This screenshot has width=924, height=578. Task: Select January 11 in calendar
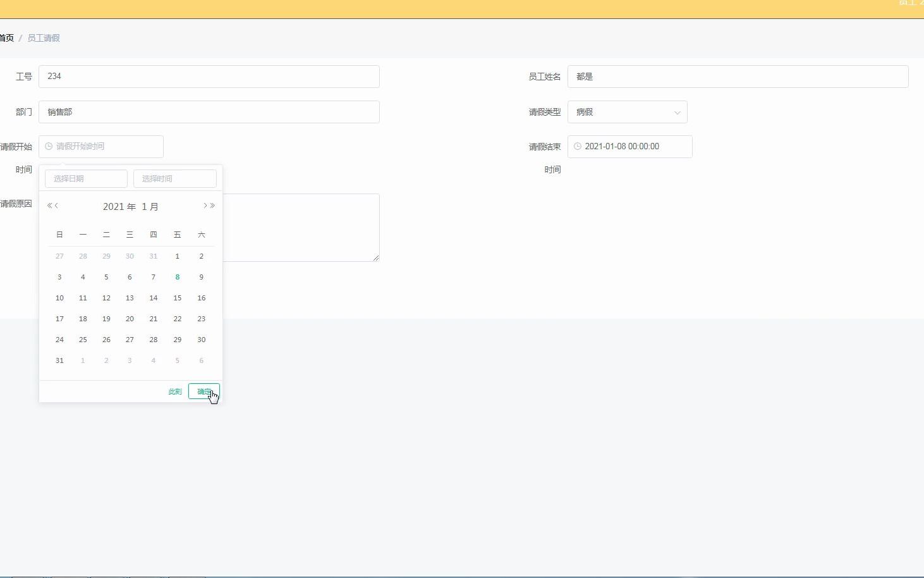click(x=83, y=298)
